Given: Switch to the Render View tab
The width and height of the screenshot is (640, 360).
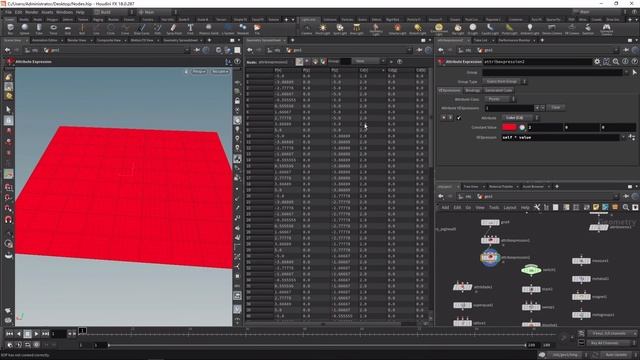Looking at the screenshot, I should tap(77, 40).
